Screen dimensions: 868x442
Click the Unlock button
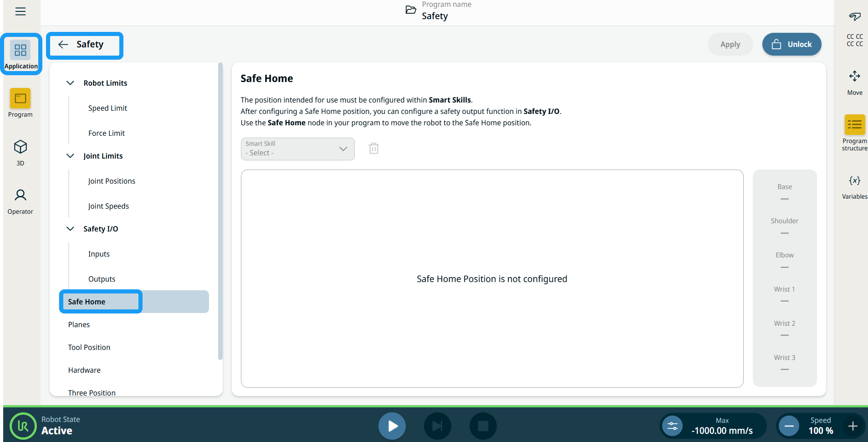[791, 44]
